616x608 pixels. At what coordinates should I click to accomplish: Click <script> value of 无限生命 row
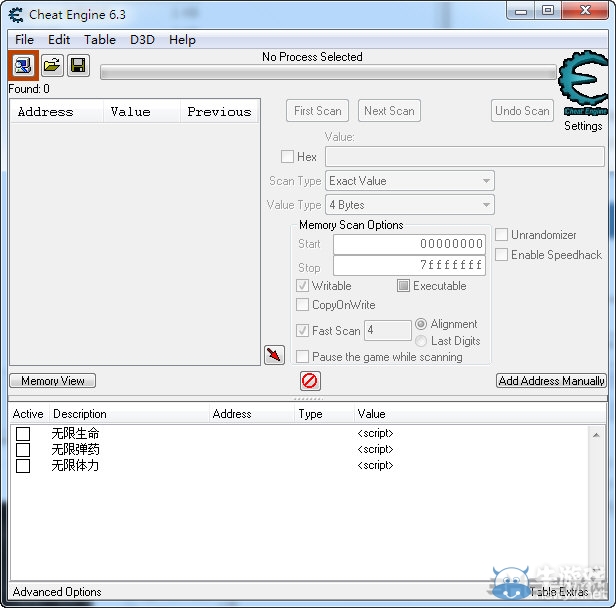point(375,433)
